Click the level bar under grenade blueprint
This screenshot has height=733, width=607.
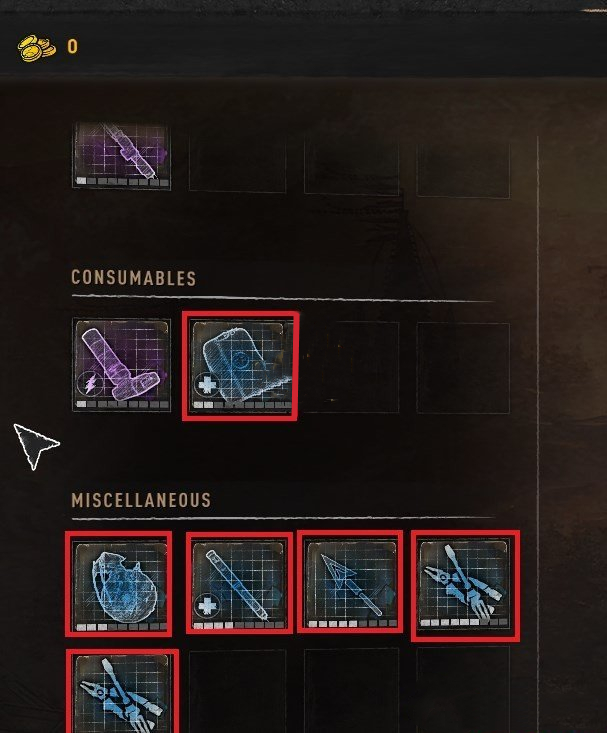[x=121, y=627]
